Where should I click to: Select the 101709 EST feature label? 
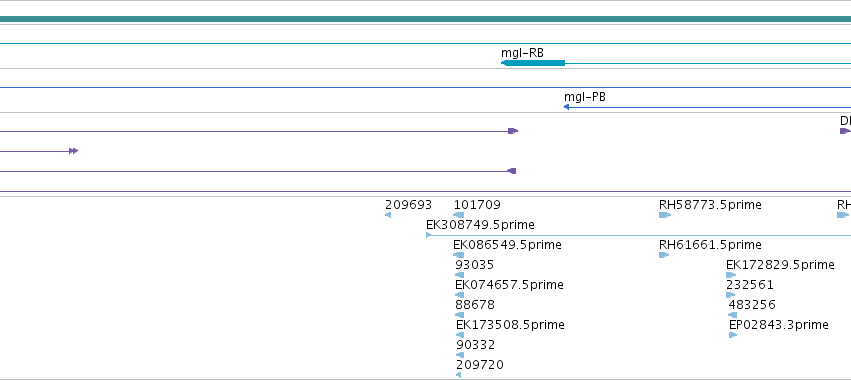pyautogui.click(x=477, y=205)
